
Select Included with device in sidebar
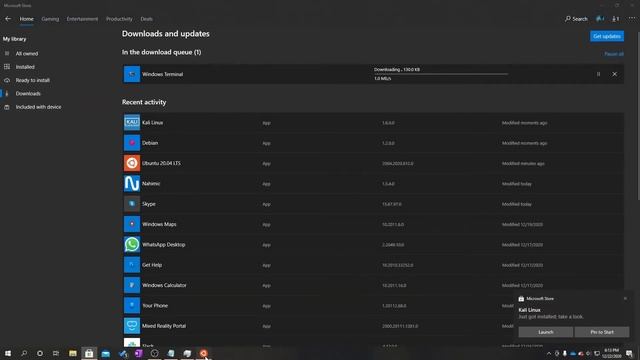click(38, 107)
